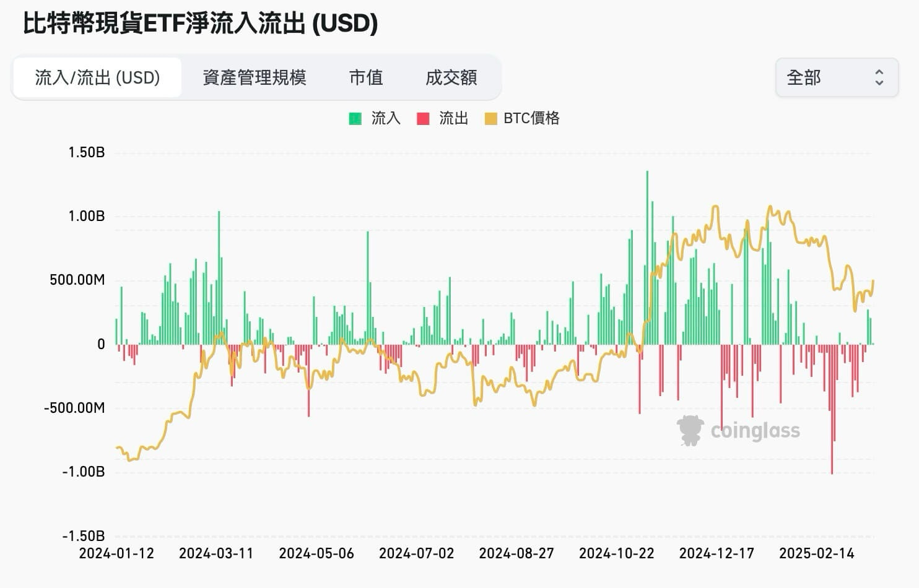Select the 成交額 tab
Screen dimensions: 919x588
[x=451, y=77]
